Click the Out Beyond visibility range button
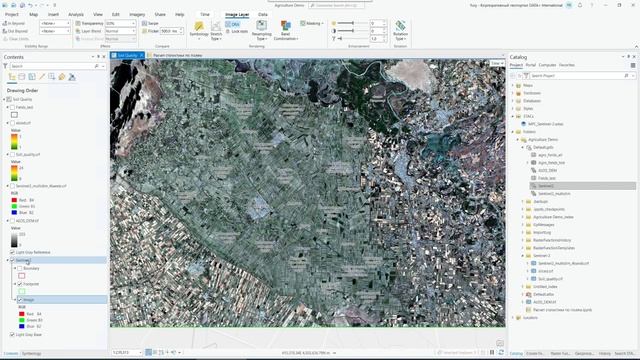The width and height of the screenshot is (640, 360). [15, 31]
